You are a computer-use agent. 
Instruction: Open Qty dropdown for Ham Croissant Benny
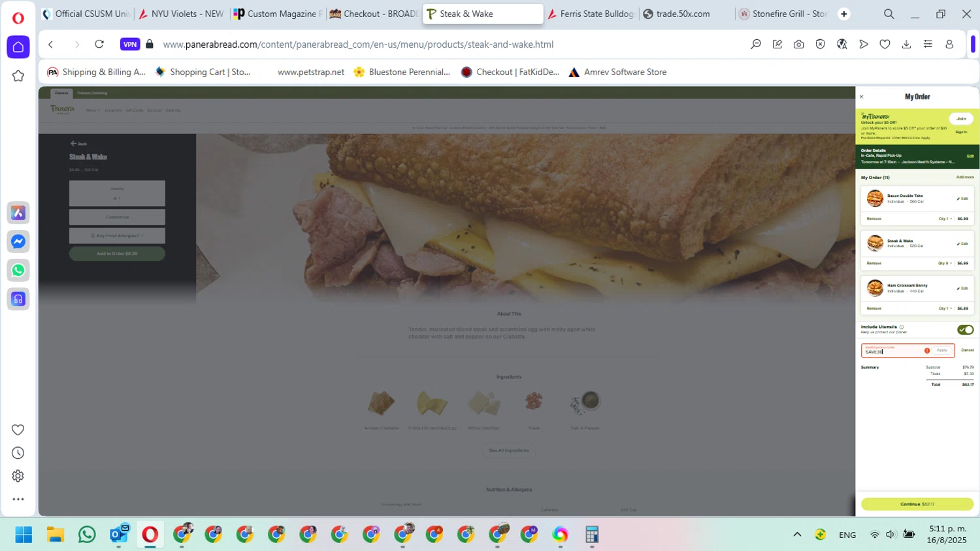pos(945,309)
